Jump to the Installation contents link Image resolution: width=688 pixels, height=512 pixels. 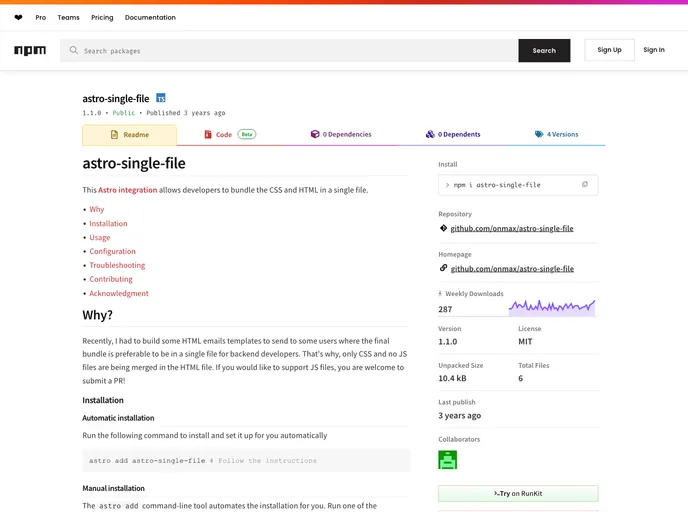(x=108, y=223)
